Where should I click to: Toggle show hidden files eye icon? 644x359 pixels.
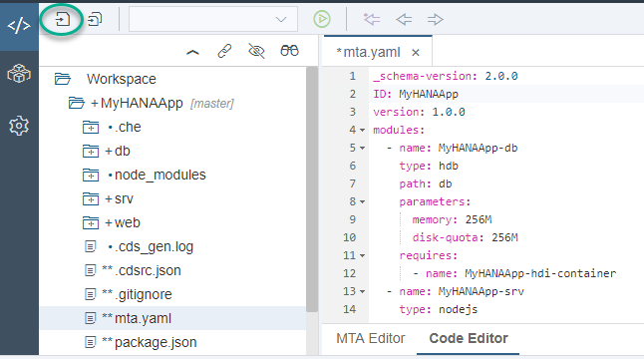tap(256, 51)
